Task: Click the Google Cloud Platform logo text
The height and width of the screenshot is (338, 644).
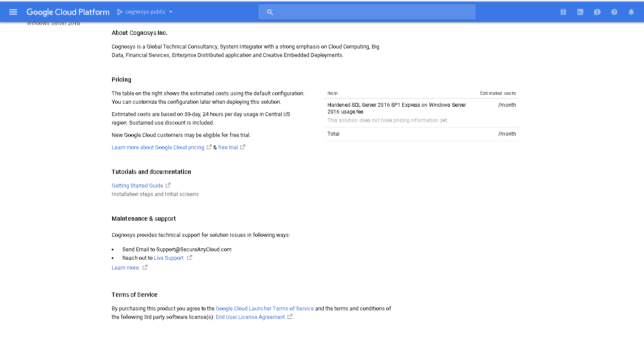Action: click(68, 12)
